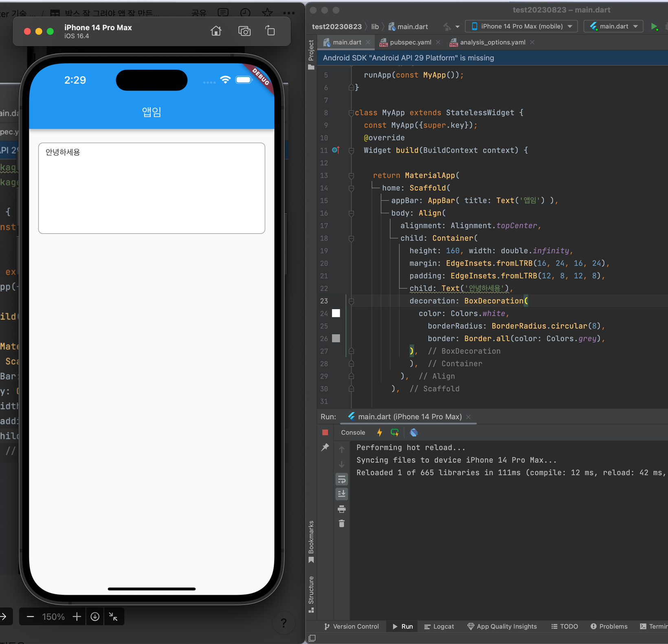
Task: Take a simulator screenshot with camera icon
Action: tap(244, 31)
